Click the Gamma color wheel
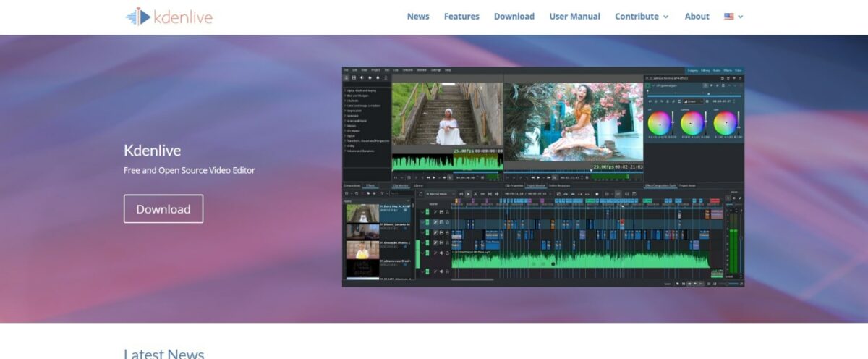The height and width of the screenshot is (359, 868). tap(692, 123)
